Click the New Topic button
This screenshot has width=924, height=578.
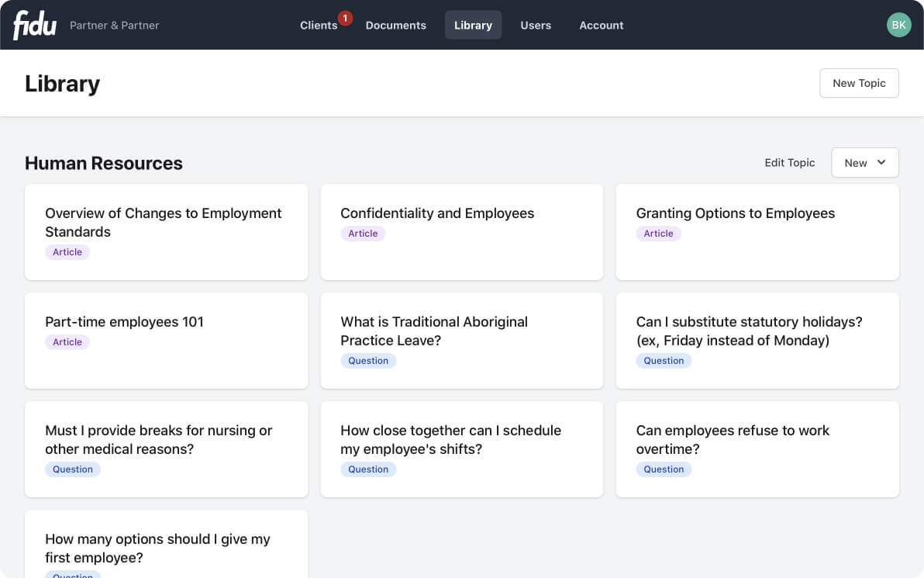pos(859,83)
